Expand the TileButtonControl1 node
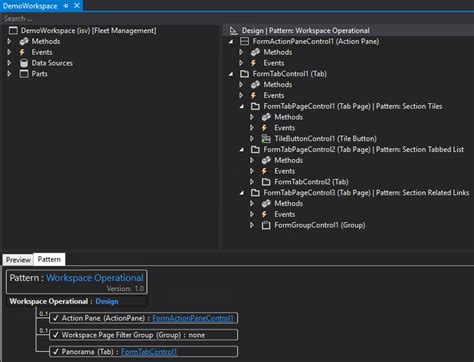Image resolution: width=474 pixels, height=362 pixels. (252, 139)
